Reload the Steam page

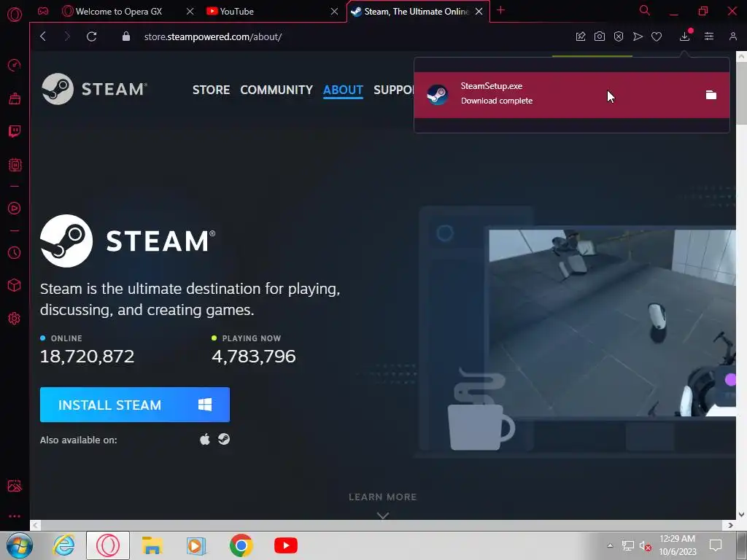click(91, 36)
